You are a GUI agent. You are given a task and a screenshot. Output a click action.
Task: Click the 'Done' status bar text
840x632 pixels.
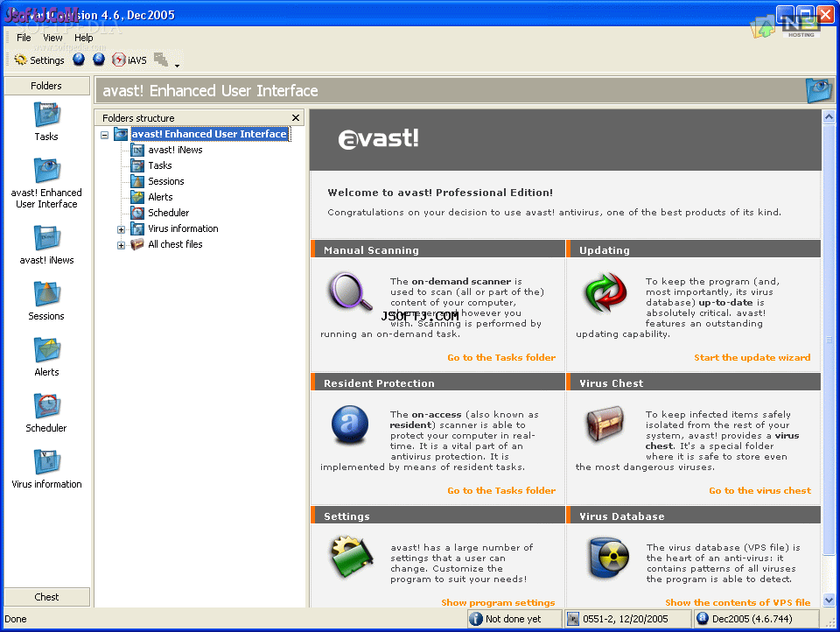[x=16, y=619]
